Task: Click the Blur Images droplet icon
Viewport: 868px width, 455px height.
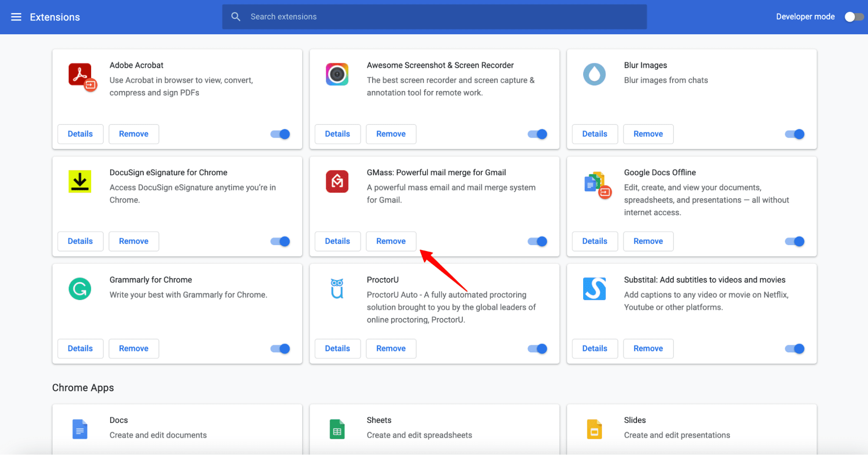Action: 594,74
